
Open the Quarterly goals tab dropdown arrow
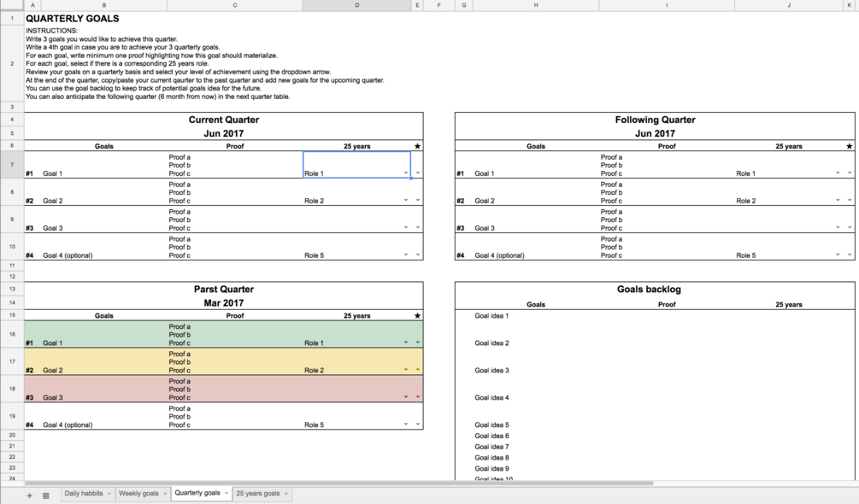point(226,494)
